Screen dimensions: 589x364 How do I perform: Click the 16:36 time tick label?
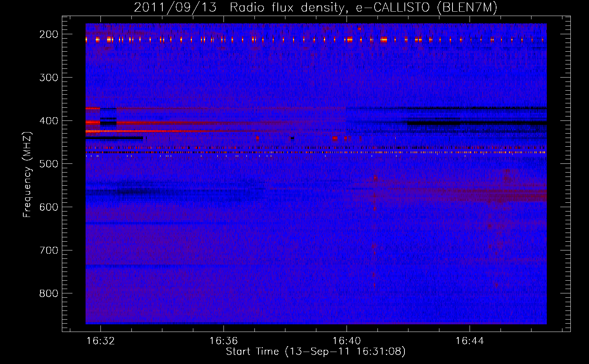(x=224, y=341)
